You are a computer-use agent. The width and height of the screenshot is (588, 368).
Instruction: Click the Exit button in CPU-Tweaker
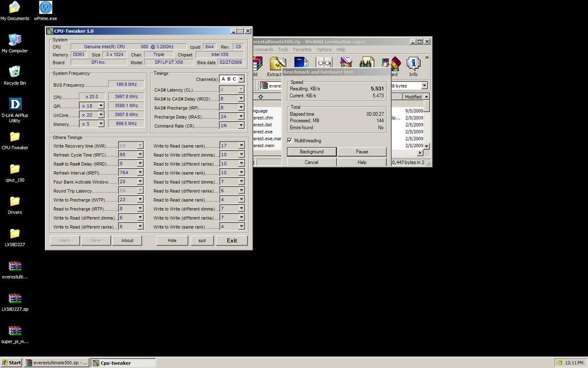232,240
